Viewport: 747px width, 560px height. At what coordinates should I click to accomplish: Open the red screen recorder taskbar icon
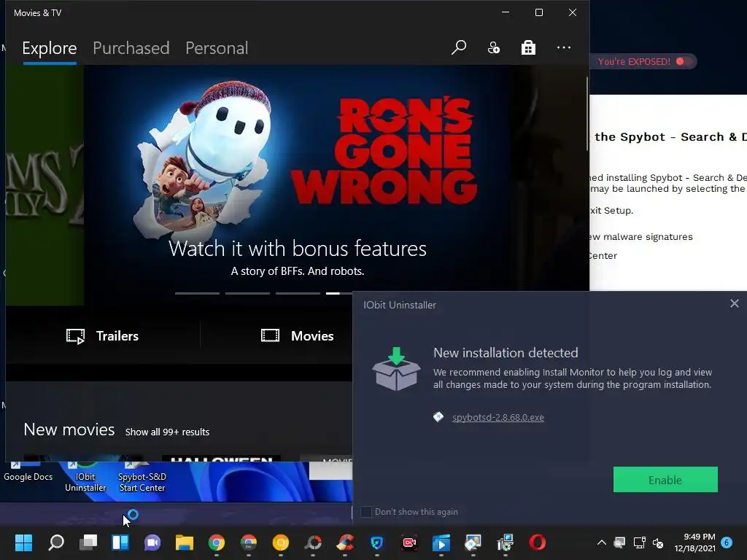(x=409, y=542)
